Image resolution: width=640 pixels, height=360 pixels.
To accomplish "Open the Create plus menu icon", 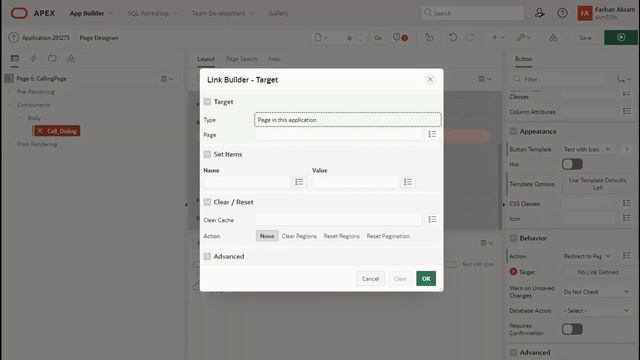I will [x=498, y=38].
